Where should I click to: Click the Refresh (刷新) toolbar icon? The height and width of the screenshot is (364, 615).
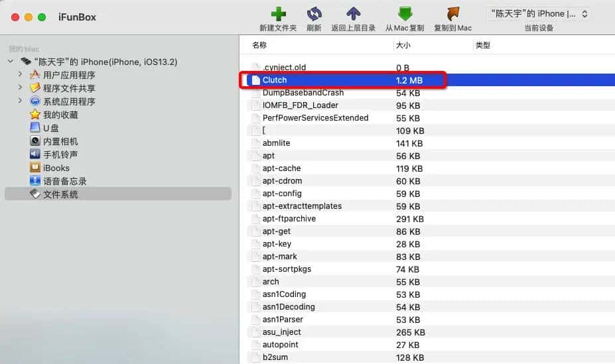(314, 14)
